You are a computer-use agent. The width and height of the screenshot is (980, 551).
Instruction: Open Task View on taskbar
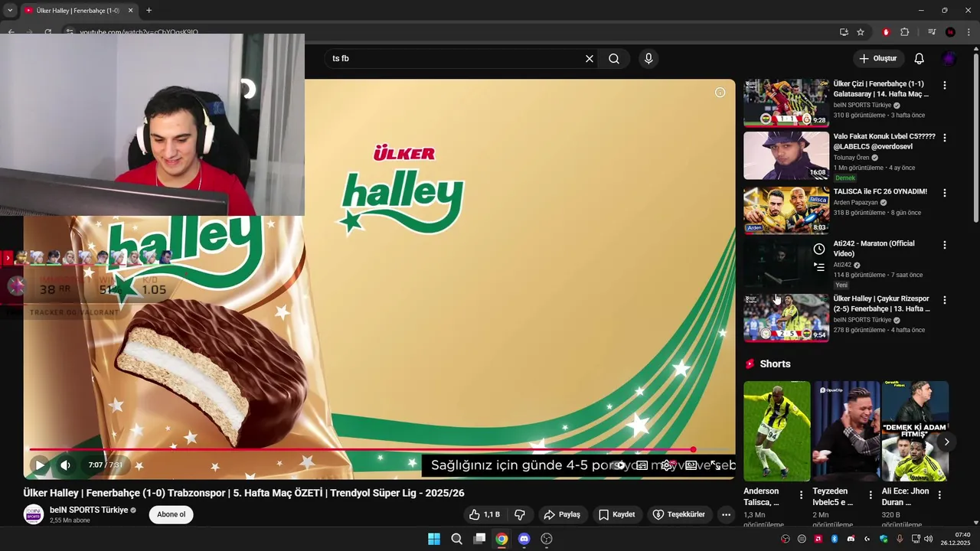[x=479, y=539]
